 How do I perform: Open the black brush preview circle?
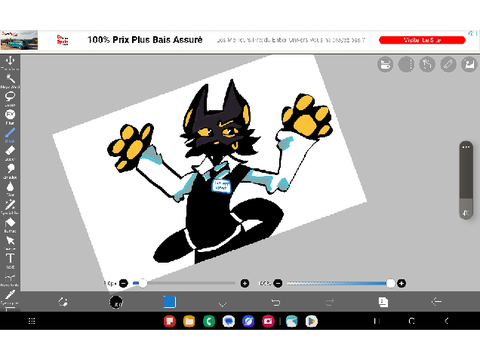[x=116, y=302]
